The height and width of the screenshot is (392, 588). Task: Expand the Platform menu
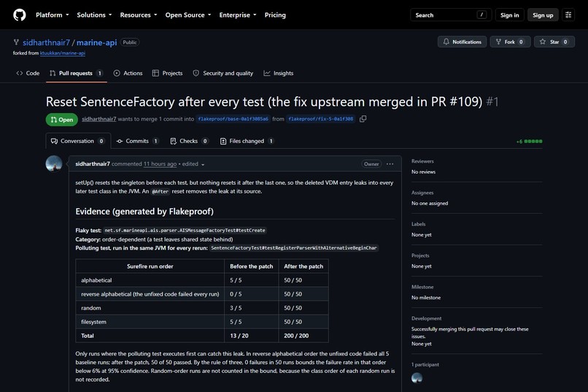click(x=52, y=15)
